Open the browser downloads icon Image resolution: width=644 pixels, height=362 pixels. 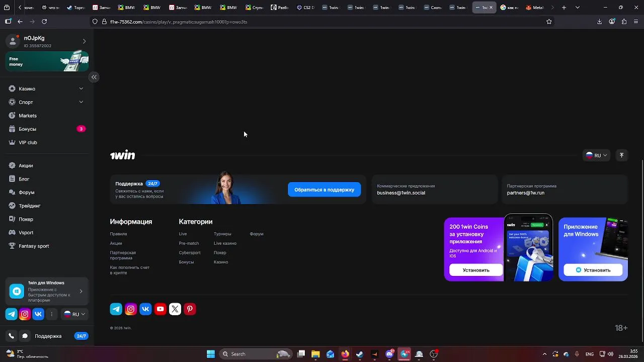pos(599,22)
